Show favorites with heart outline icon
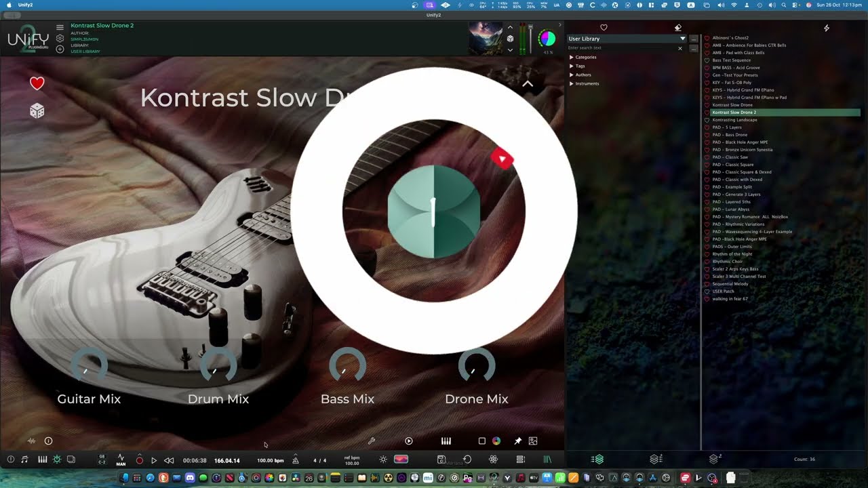This screenshot has width=868, height=488. pyautogui.click(x=604, y=28)
